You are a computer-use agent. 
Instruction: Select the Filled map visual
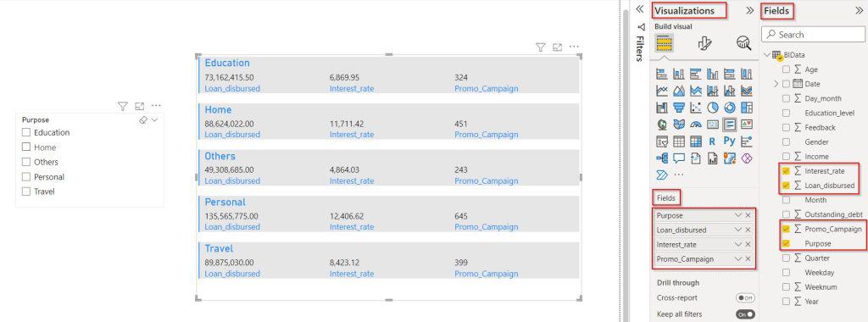pyautogui.click(x=679, y=125)
